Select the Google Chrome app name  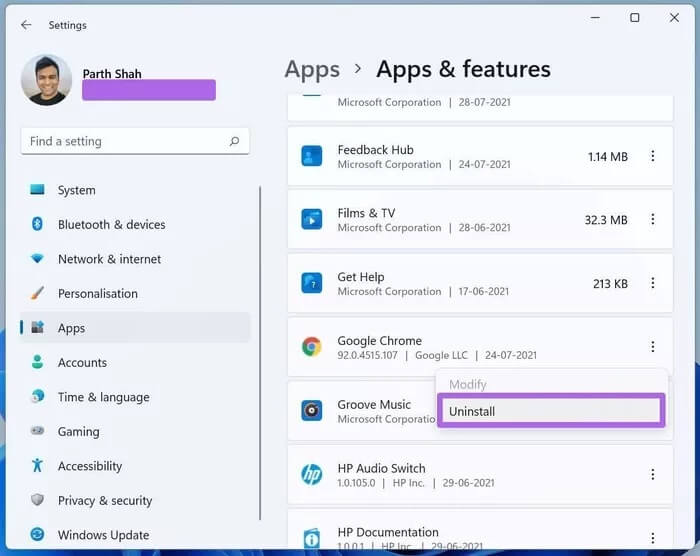379,341
